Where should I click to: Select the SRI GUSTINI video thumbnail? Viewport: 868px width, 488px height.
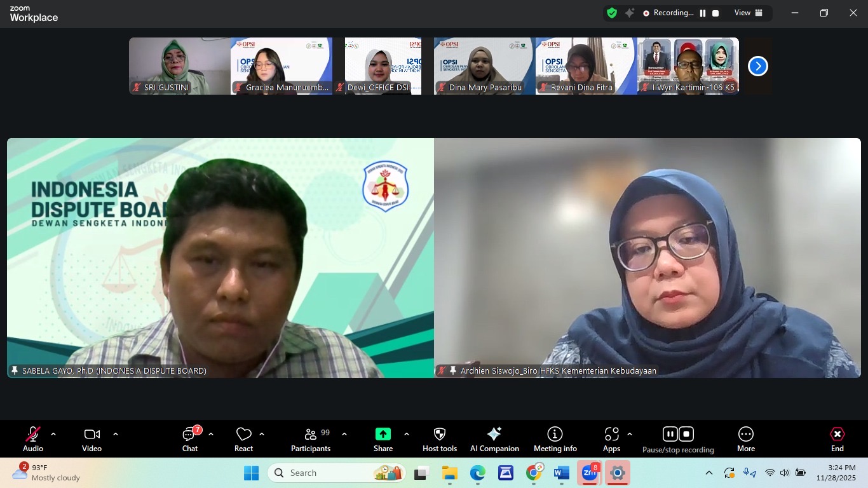pos(179,66)
